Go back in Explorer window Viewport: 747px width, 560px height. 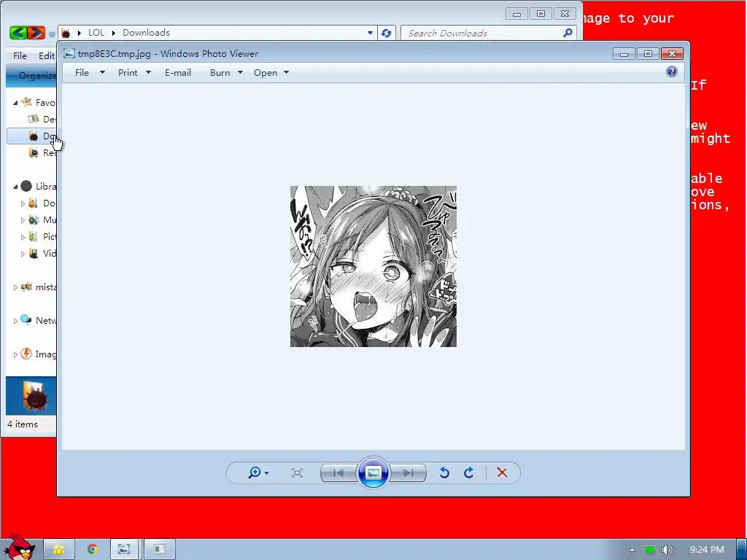click(18, 32)
